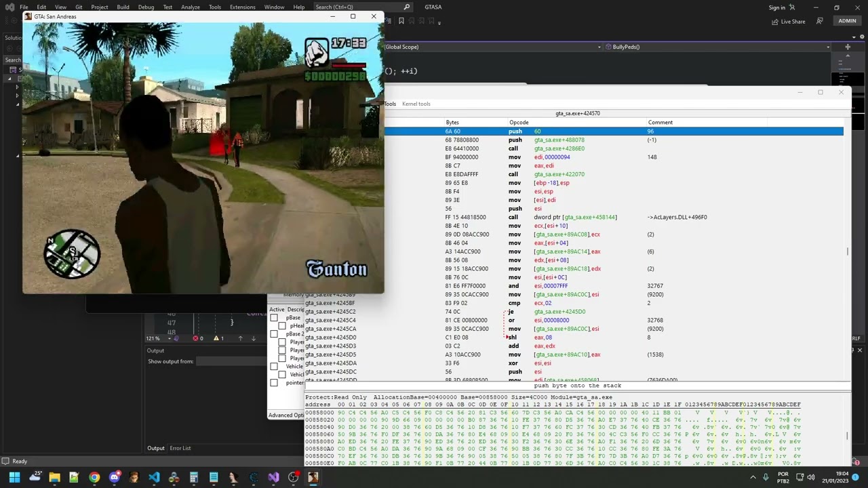Screen dimensions: 868x488
Task: Open the Debug menu
Action: point(146,7)
